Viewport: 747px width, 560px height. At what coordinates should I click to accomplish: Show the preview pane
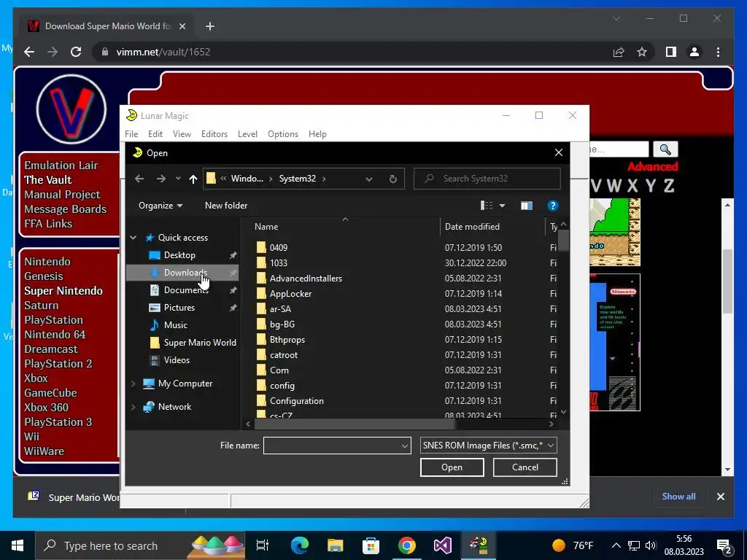527,206
